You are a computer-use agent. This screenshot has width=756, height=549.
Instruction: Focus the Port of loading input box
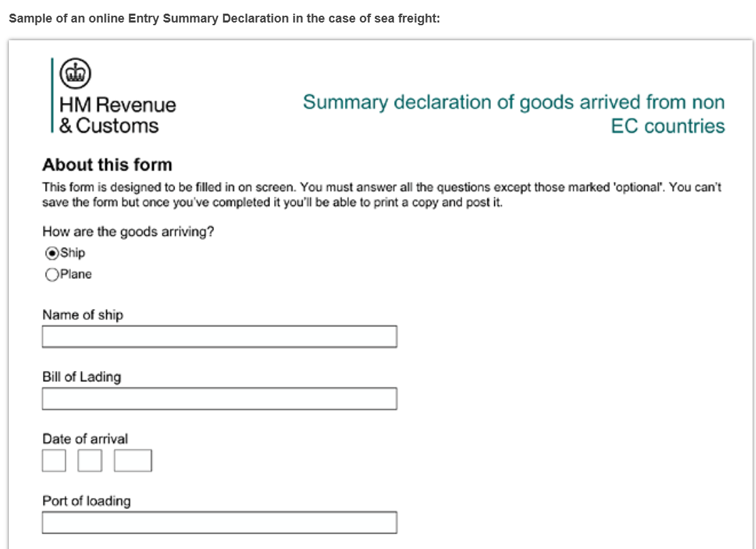coord(219,522)
